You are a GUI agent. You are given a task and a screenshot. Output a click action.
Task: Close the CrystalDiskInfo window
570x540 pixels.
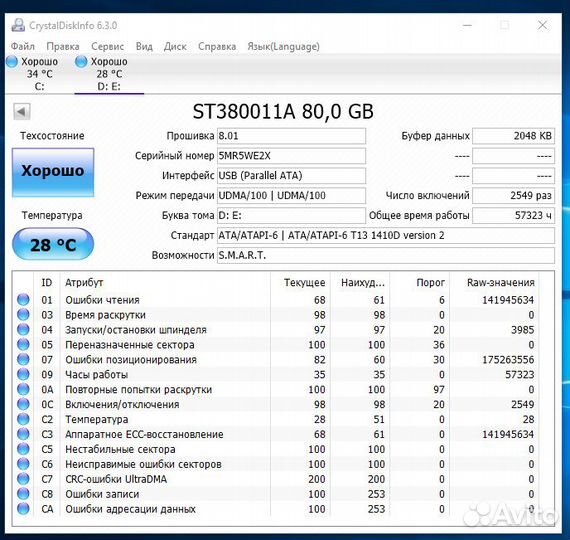(542, 25)
